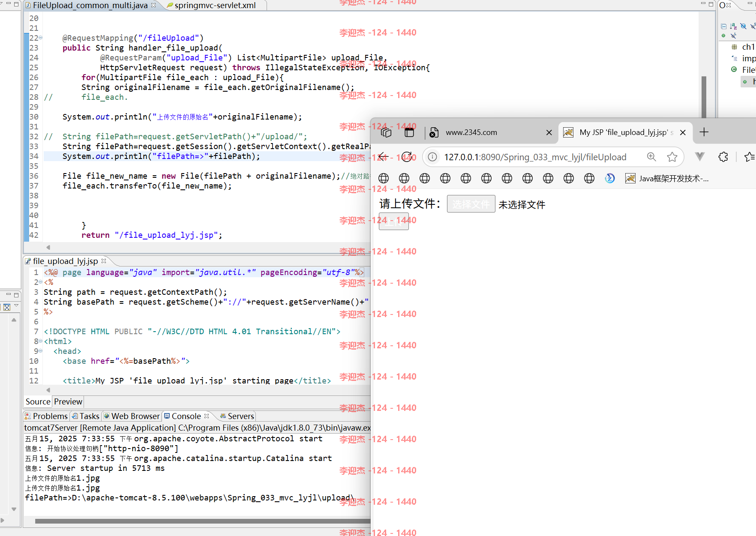Select the import declarations outline node

click(x=743, y=58)
